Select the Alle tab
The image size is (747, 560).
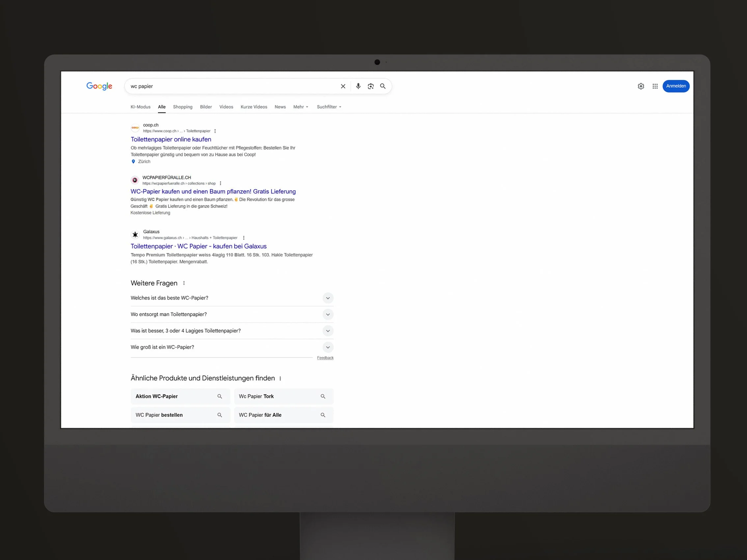162,107
